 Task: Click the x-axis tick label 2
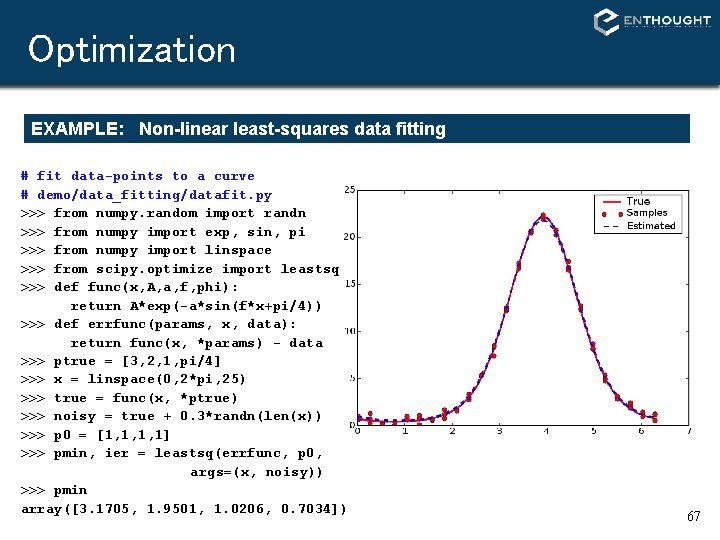(452, 431)
